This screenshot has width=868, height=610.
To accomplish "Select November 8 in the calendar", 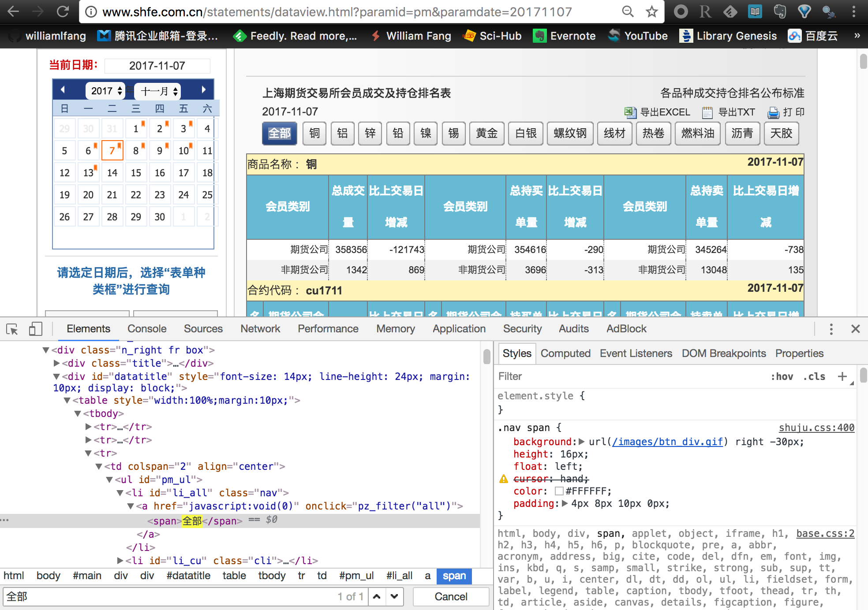I will pyautogui.click(x=136, y=151).
